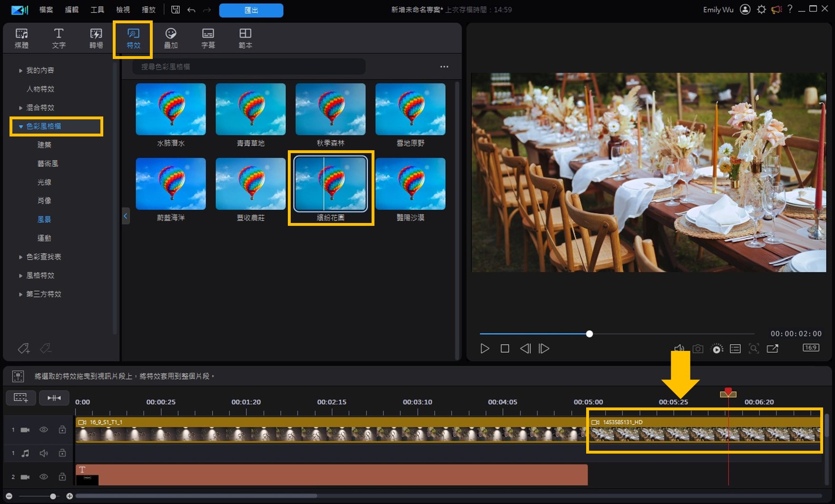
Task: Expand the 色彩查找表 category
Action: point(21,257)
